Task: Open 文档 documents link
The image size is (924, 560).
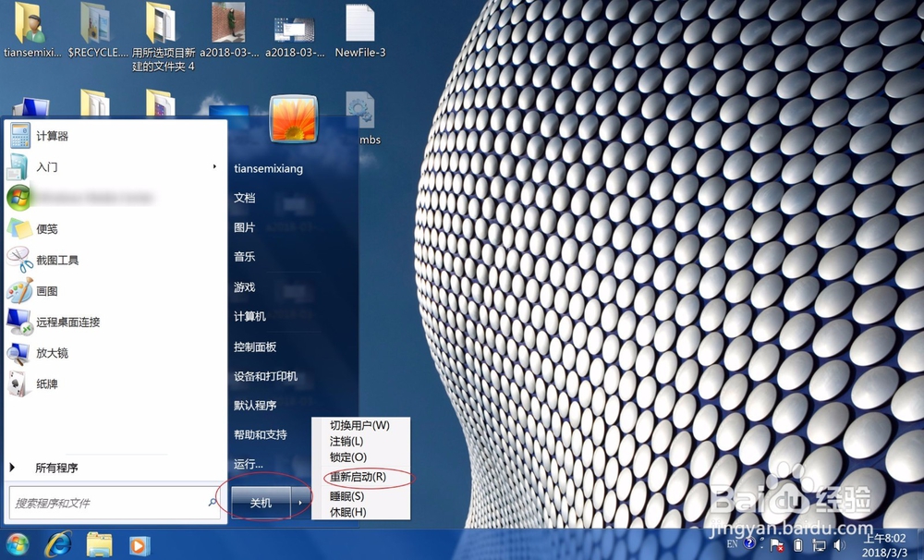Action: (x=245, y=198)
